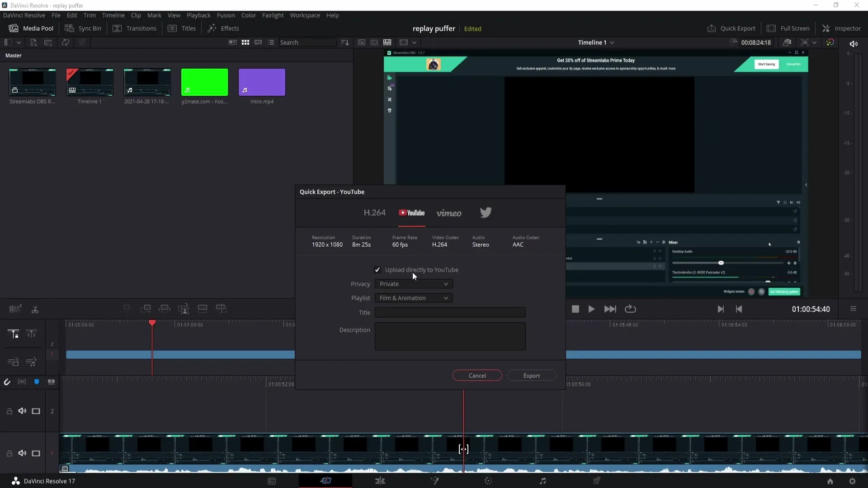Open the Titles panel
The width and height of the screenshot is (868, 488).
[x=182, y=28]
